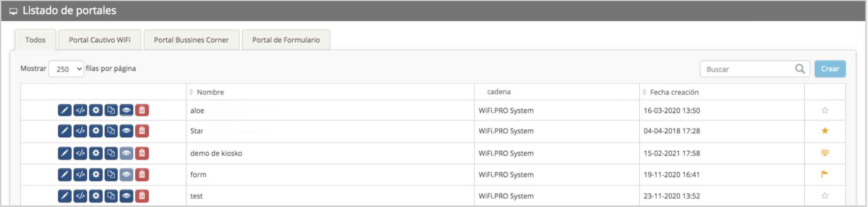The height and width of the screenshot is (207, 868).
Task: Delete the test portal with trash icon
Action: click(142, 196)
